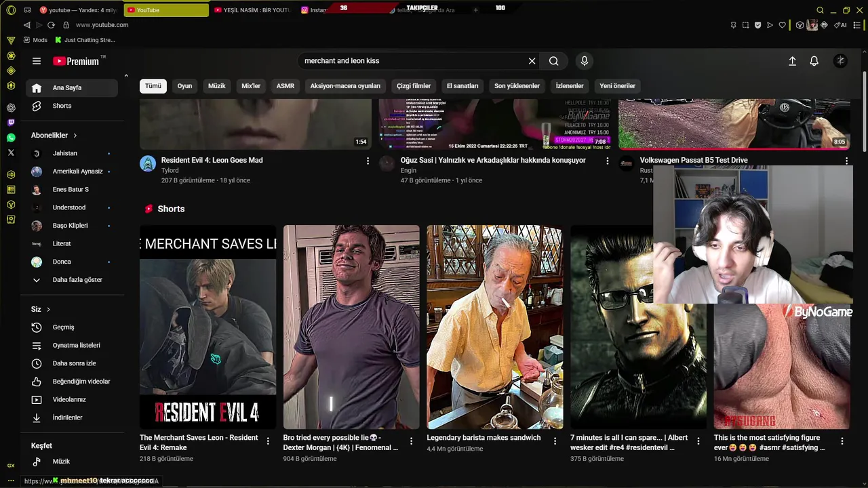This screenshot has width=868, height=488.
Task: Switch to the Yandex youtube tab
Action: coord(78,10)
